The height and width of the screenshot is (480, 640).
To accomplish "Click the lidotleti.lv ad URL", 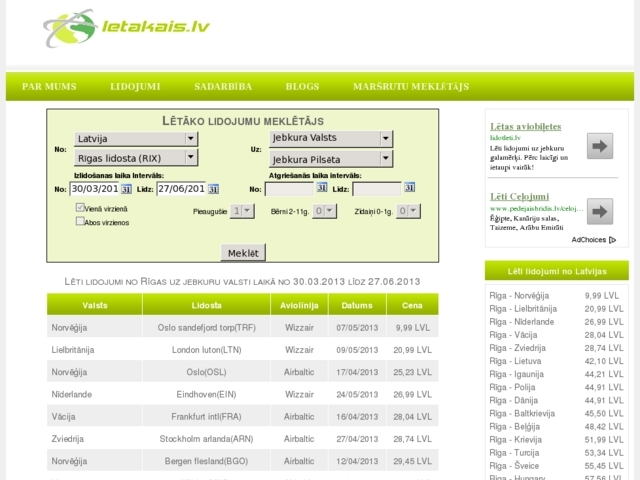I will coord(505,138).
